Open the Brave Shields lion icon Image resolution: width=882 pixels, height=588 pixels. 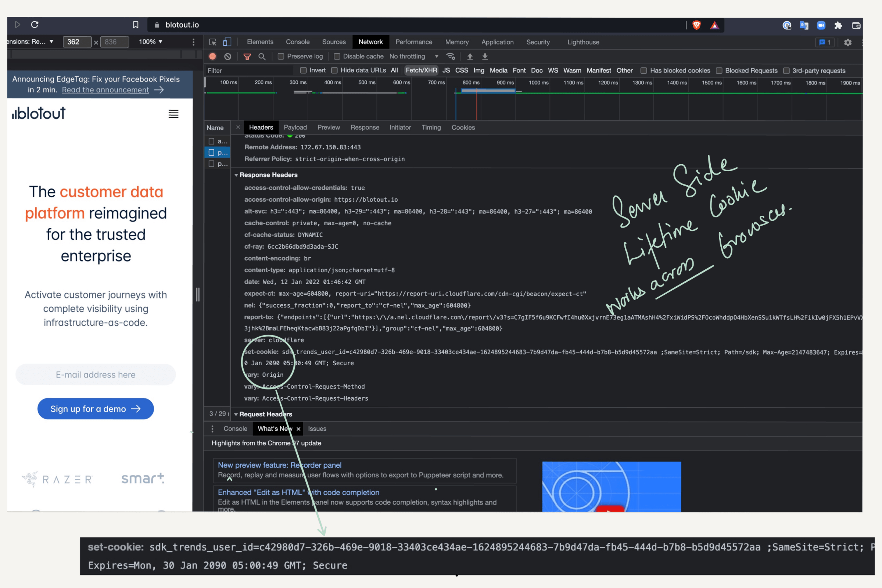click(696, 25)
